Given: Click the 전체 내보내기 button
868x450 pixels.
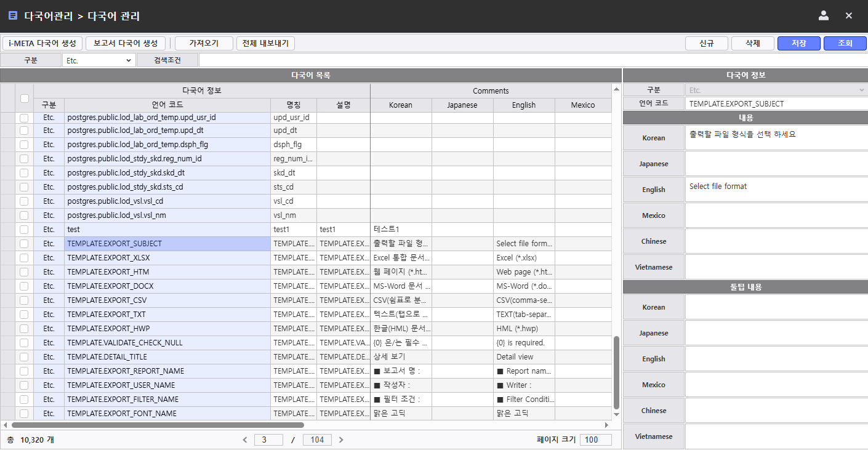Looking at the screenshot, I should coord(266,43).
